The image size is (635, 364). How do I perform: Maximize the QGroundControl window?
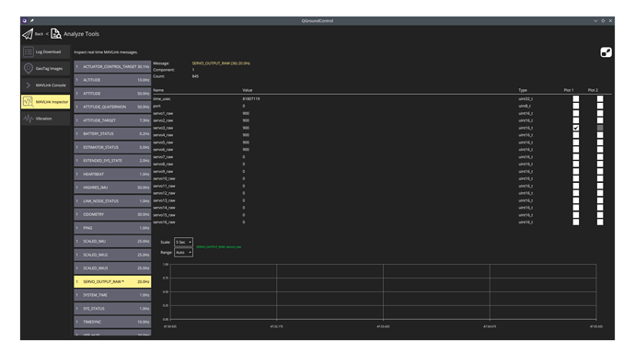tap(603, 20)
